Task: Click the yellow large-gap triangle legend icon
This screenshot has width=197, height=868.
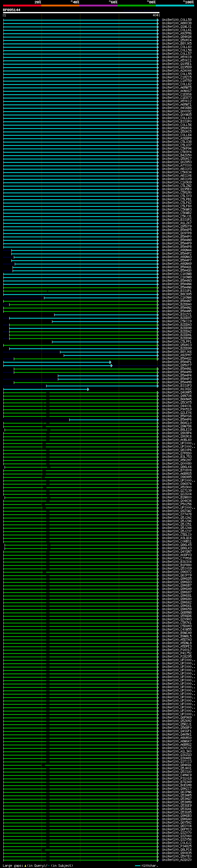Action: [x=25, y=866]
